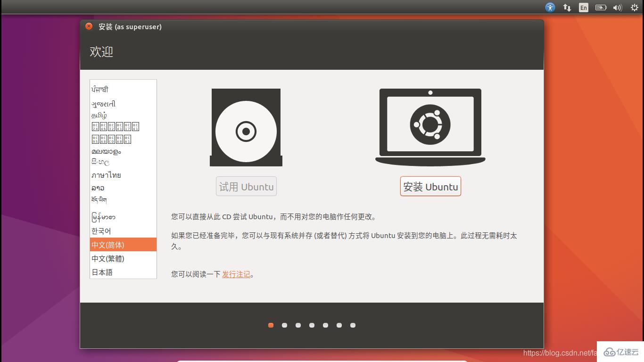644x362 pixels.
Task: Open the system gear session menu
Action: pyautogui.click(x=634, y=8)
